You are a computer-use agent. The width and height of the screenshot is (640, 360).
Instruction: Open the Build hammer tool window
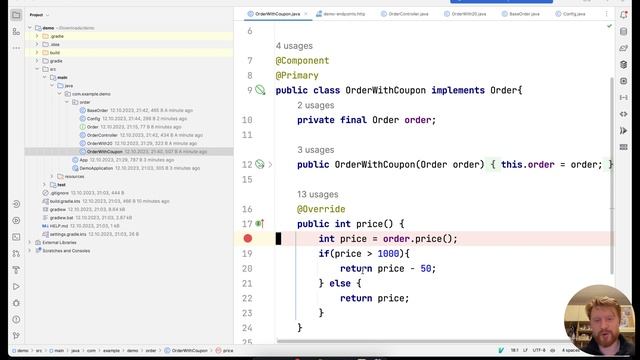(16, 270)
